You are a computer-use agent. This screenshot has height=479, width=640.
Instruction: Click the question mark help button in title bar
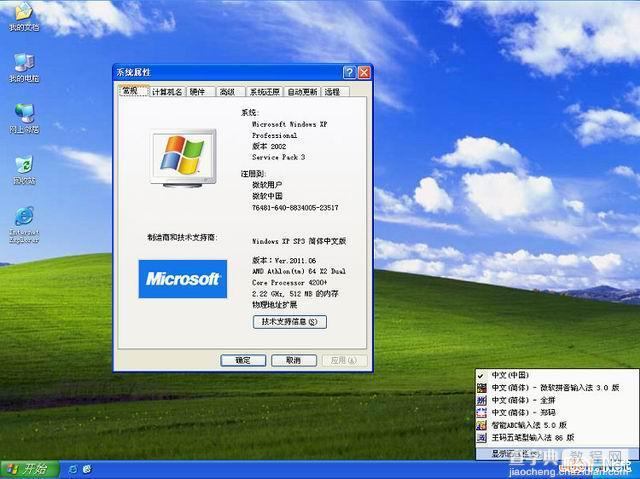[349, 73]
